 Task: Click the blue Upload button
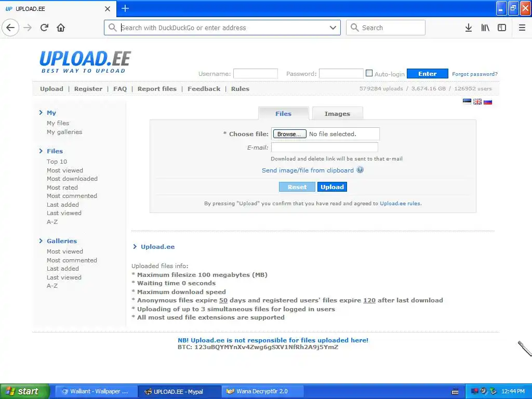(x=332, y=187)
